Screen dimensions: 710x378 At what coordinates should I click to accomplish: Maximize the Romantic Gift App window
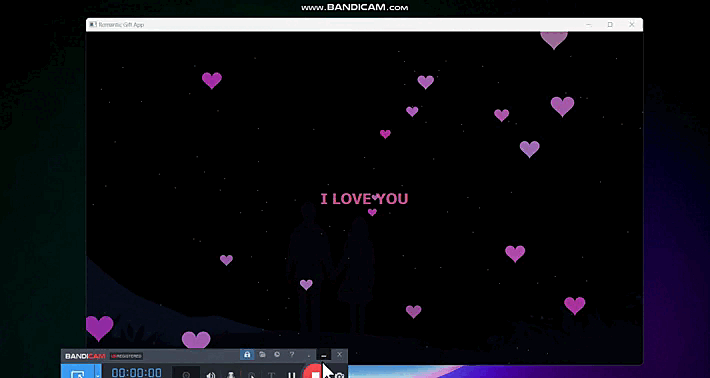tap(610, 25)
